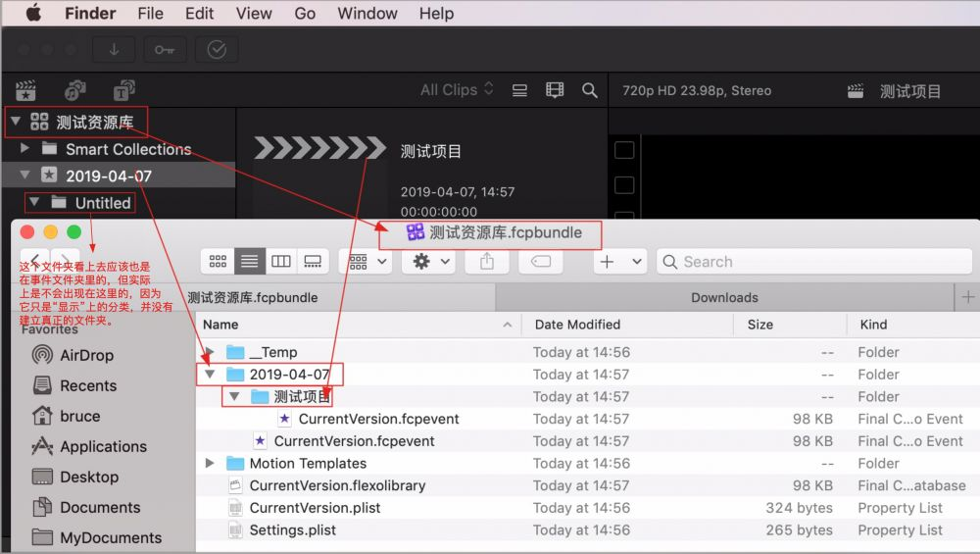
Task: Open the Finder group-by dropdown
Action: point(367,262)
